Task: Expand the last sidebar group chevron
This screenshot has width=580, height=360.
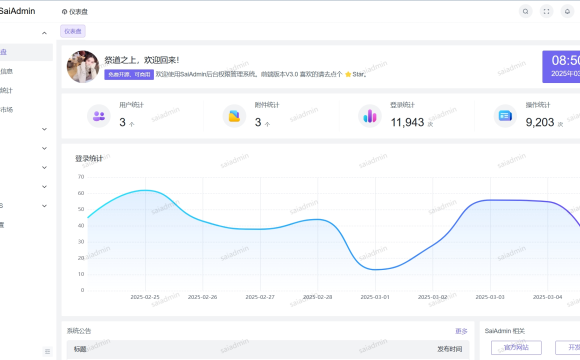Action: point(44,206)
